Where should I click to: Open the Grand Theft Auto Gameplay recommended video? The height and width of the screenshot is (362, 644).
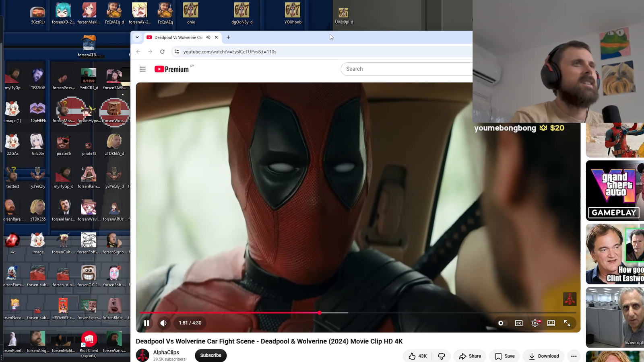(615, 191)
